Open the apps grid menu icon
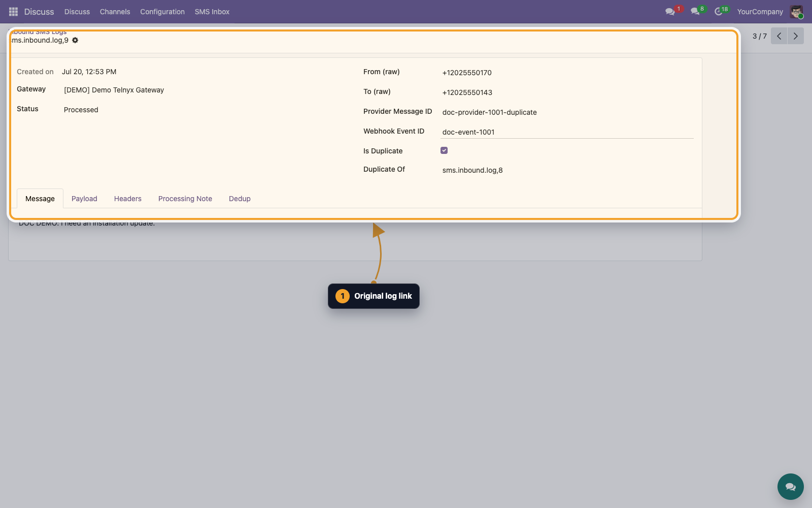The height and width of the screenshot is (508, 812). (x=14, y=12)
